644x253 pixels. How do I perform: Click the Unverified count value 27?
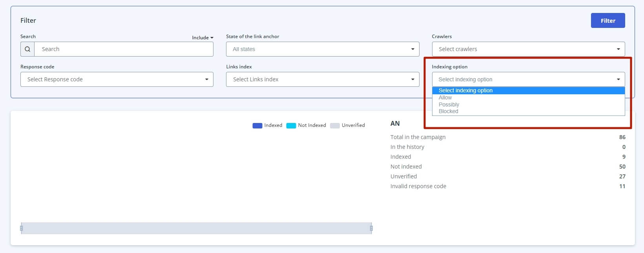pos(622,176)
